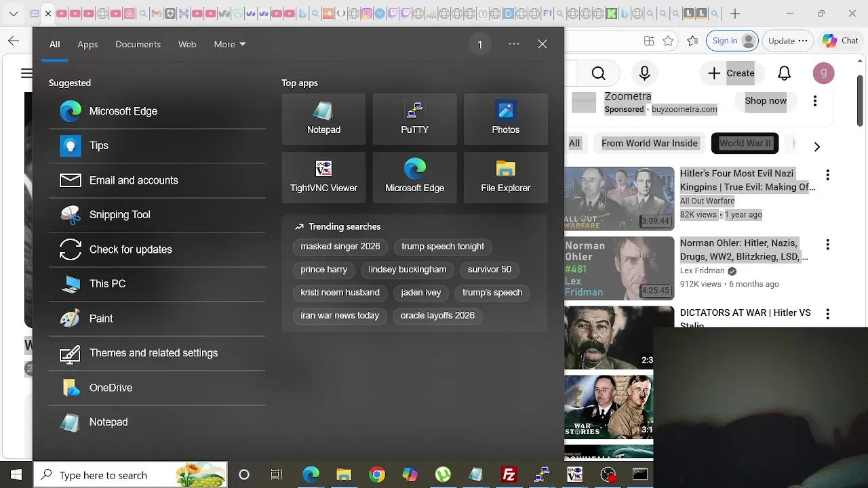Search trending term masked singer 2026

coord(340,247)
